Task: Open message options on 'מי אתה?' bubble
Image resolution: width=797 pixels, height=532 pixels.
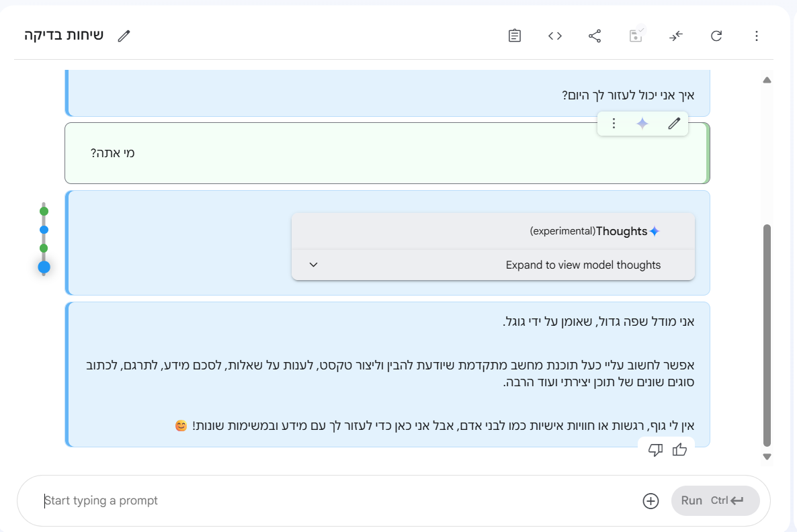Action: (614, 124)
